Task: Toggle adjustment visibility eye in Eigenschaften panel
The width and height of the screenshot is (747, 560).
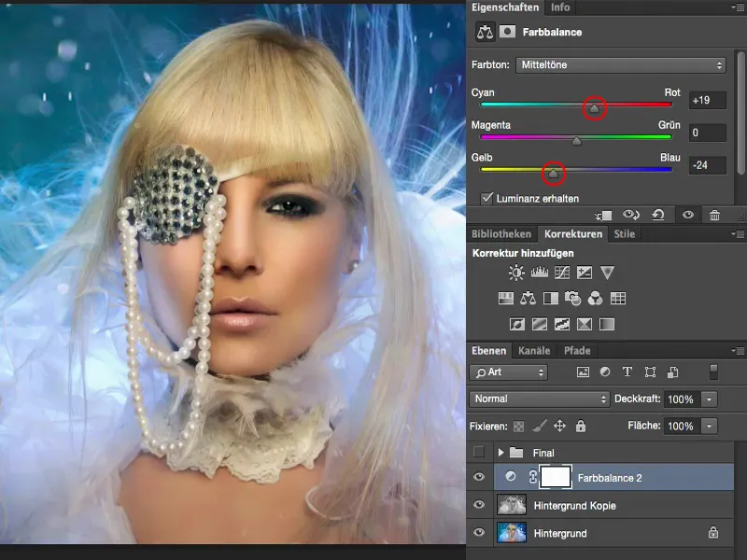Action: click(x=688, y=216)
